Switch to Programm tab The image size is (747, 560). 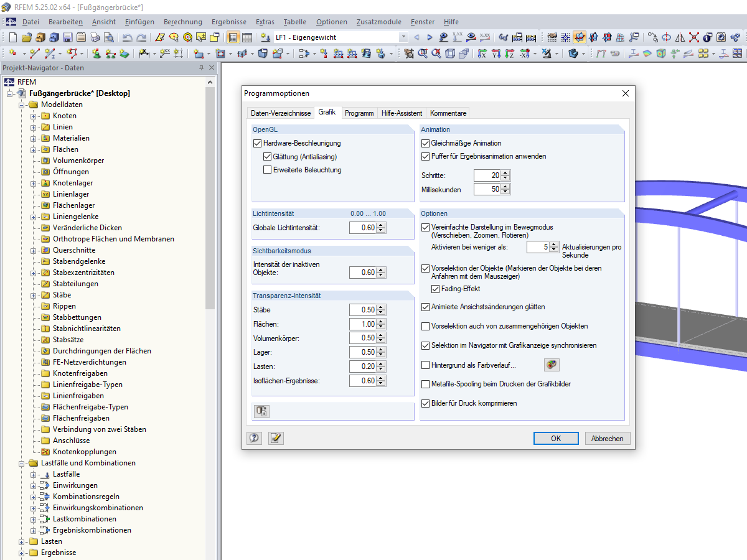point(359,113)
